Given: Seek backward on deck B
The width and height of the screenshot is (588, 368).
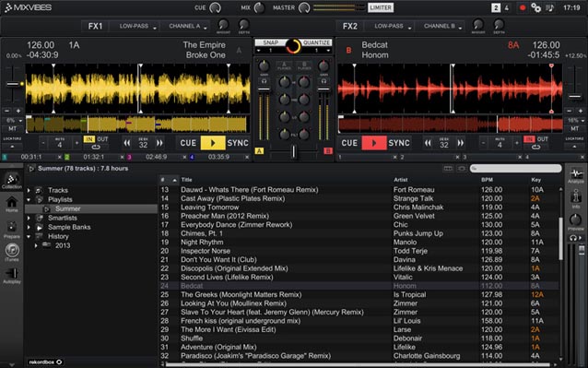Looking at the screenshot, I should point(428,143).
